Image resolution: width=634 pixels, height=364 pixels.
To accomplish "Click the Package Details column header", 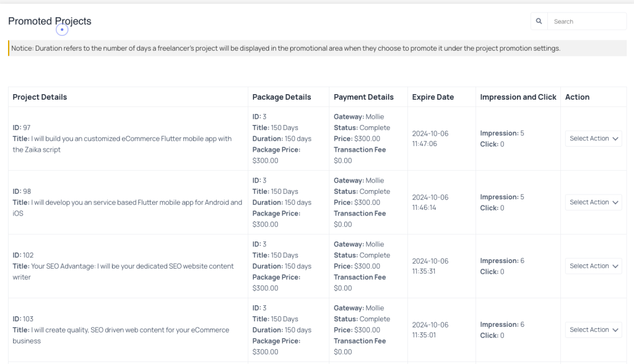I will click(282, 97).
